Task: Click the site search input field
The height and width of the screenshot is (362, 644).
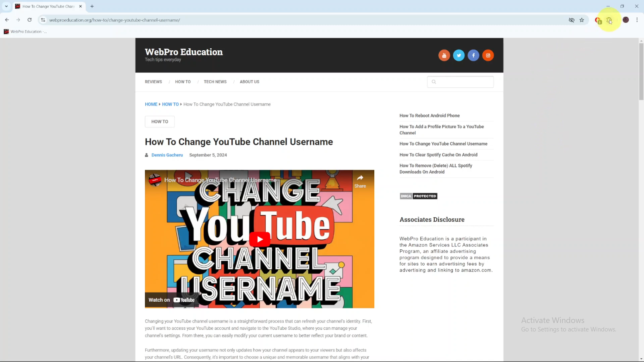Action: (x=460, y=82)
